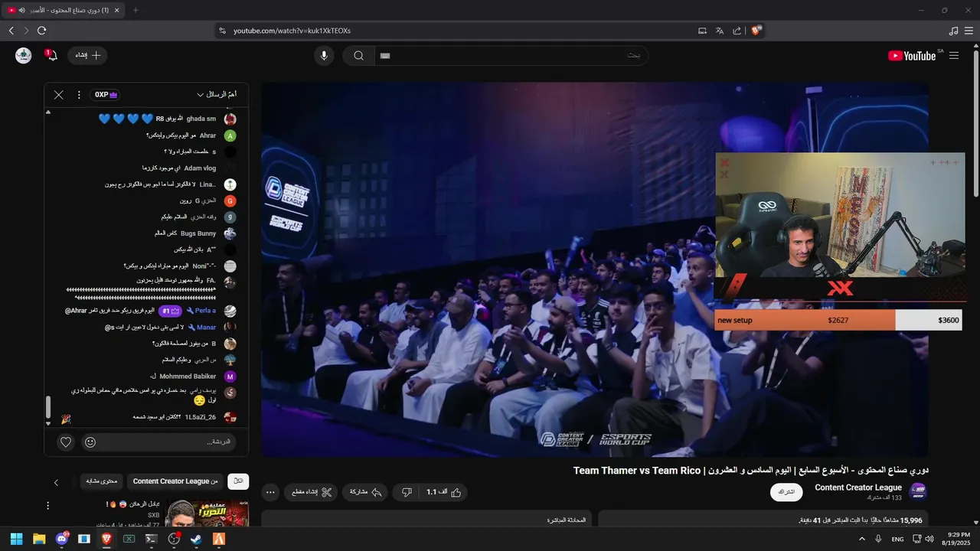980x551 pixels.
Task: Open the on-screen keyboard in search box
Action: tap(385, 55)
